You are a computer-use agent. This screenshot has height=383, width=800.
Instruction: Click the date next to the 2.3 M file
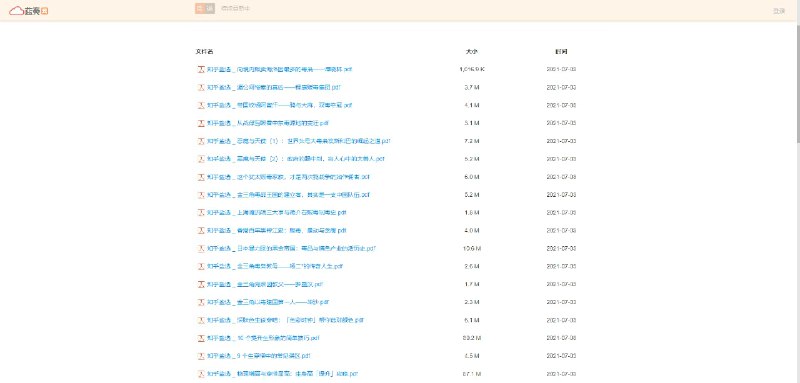pos(561,302)
